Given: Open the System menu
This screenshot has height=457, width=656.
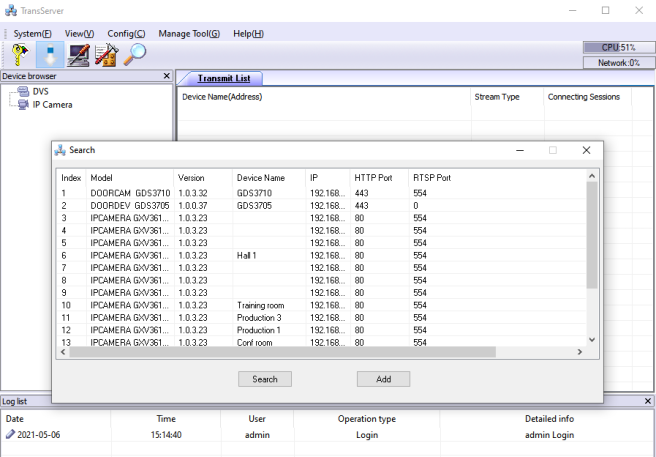Looking at the screenshot, I should (x=32, y=33).
